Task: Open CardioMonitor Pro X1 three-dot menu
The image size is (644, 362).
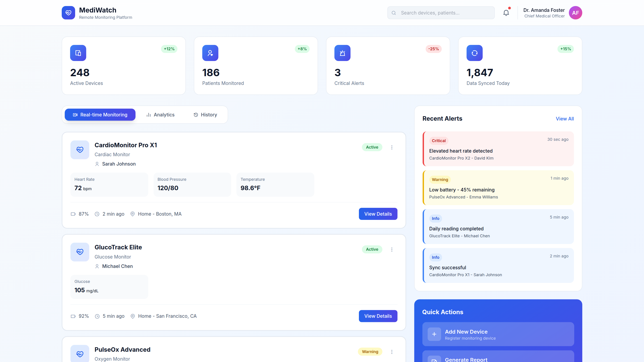Action: pyautogui.click(x=392, y=147)
